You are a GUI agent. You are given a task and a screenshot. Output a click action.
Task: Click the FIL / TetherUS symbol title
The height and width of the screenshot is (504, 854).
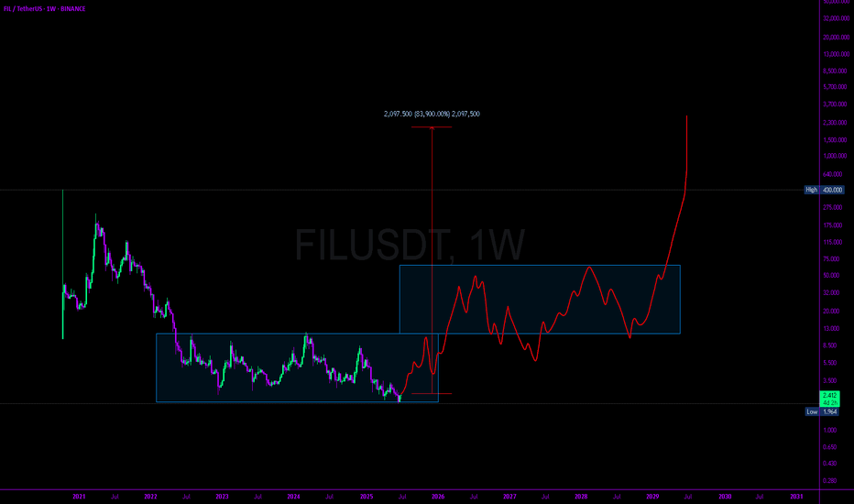(x=44, y=9)
